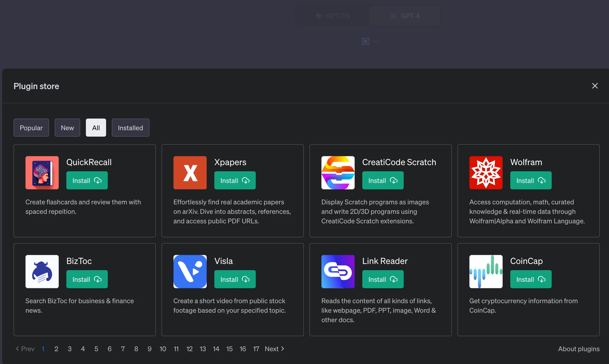
Task: Install the CreatiCode Scratch plugin
Action: point(383,181)
